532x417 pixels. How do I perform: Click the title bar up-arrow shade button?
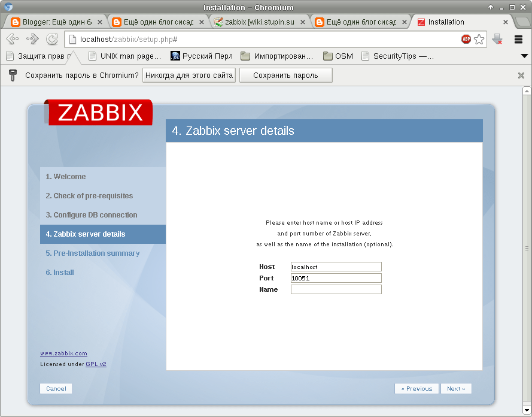pos(491,7)
